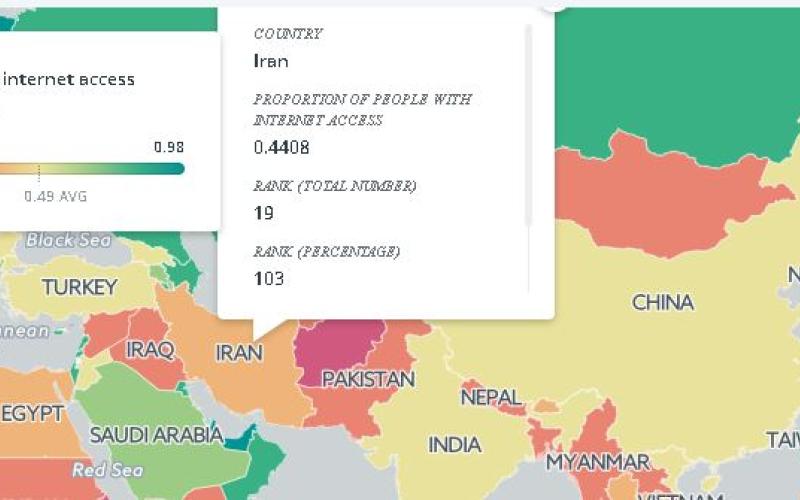Click the 0.4408 proportion value in tooltip
The image size is (800, 500).
tap(281, 147)
